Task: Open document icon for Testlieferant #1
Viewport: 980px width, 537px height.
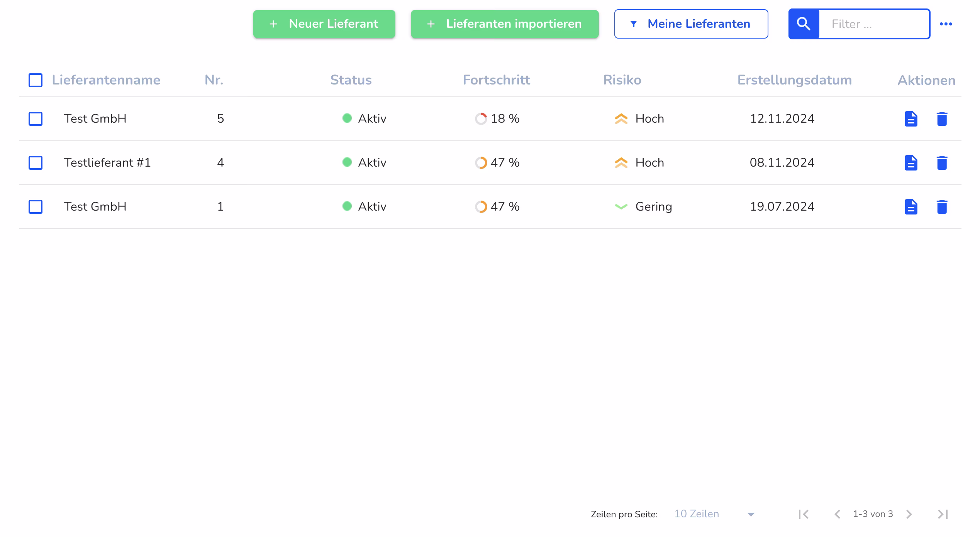Action: (911, 162)
